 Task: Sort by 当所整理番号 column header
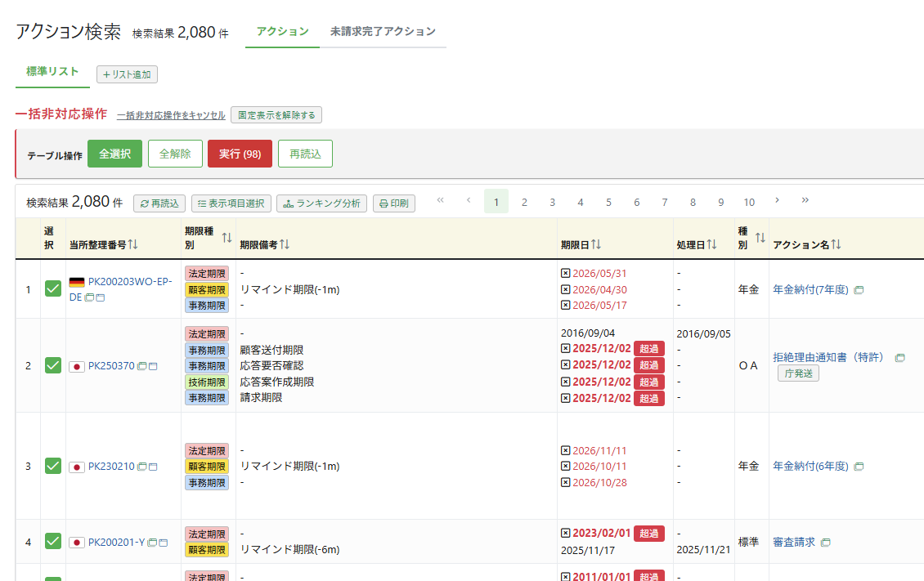[132, 244]
